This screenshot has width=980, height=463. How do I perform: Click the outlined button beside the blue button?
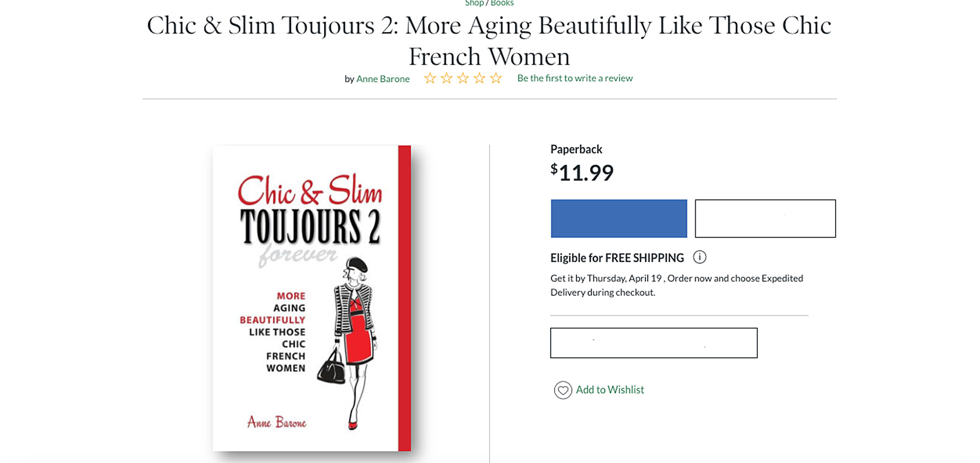point(765,219)
